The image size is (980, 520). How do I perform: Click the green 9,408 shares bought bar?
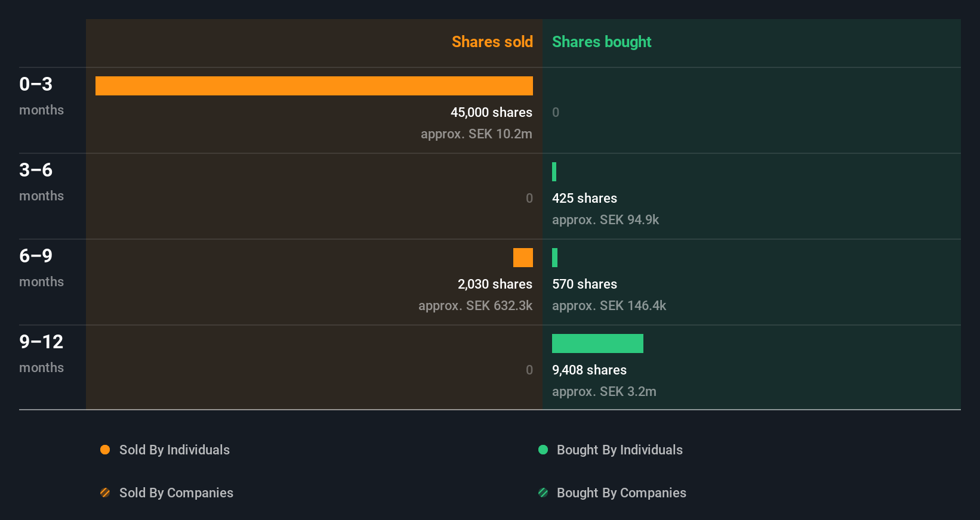point(597,343)
